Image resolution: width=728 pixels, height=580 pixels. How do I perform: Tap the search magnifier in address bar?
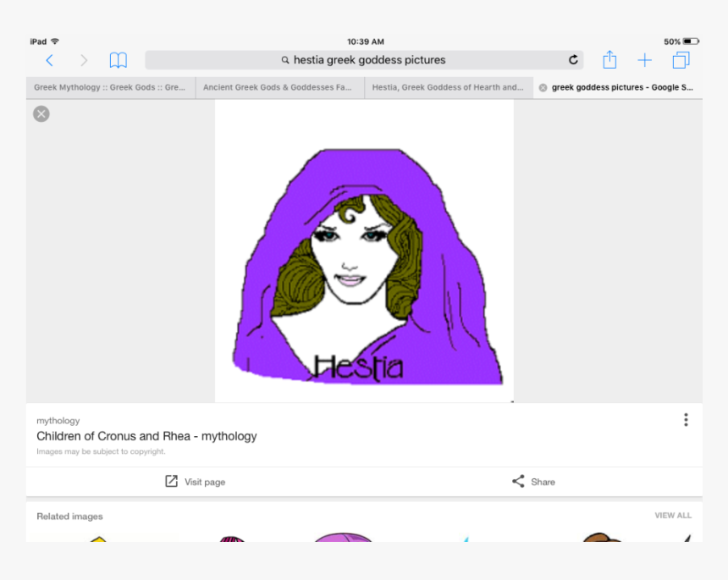point(285,60)
